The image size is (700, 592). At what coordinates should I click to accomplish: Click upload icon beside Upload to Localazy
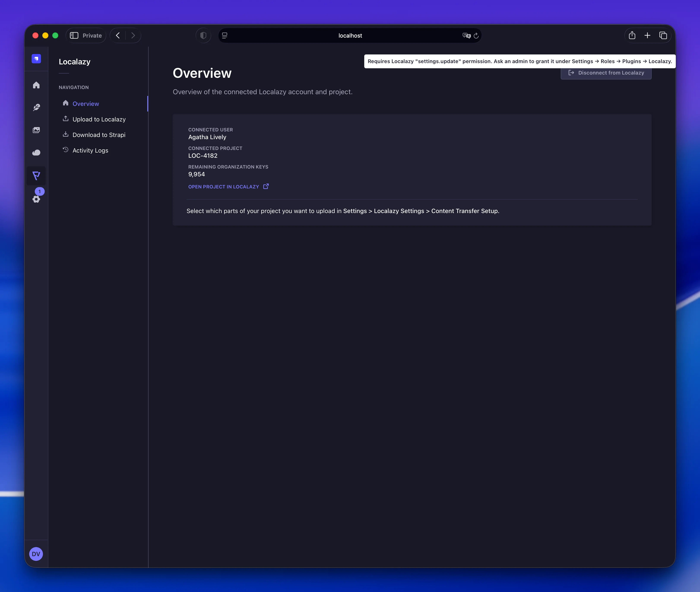pyautogui.click(x=65, y=118)
